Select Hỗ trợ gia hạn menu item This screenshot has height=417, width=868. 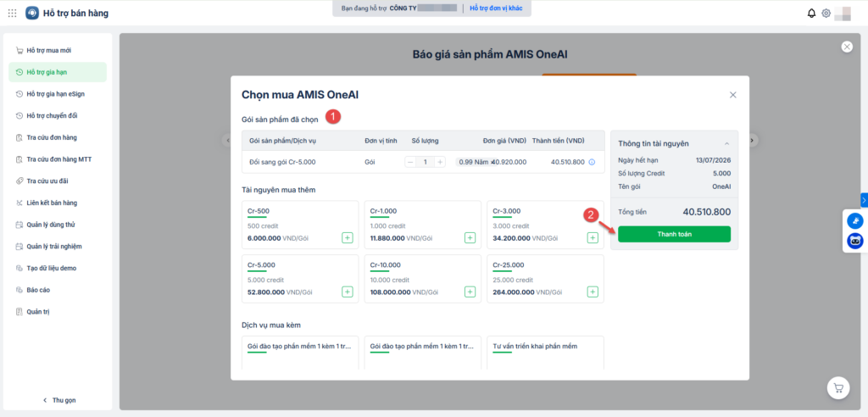pyautogui.click(x=58, y=72)
